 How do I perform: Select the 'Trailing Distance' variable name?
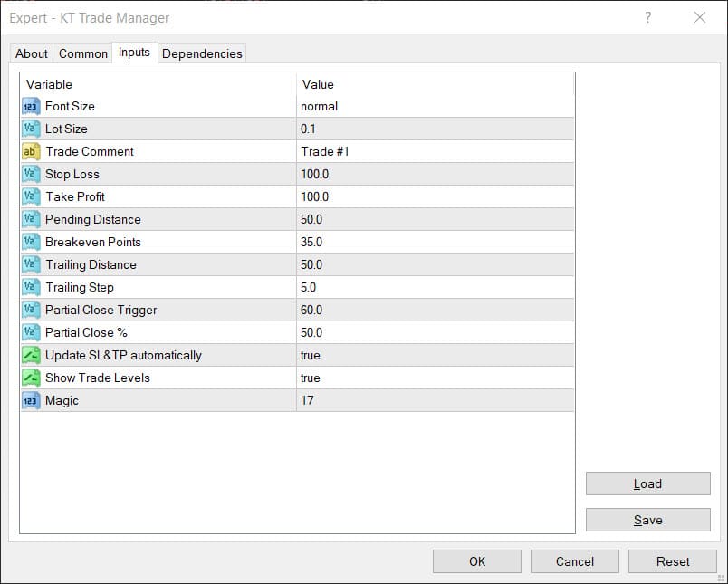[x=91, y=264]
